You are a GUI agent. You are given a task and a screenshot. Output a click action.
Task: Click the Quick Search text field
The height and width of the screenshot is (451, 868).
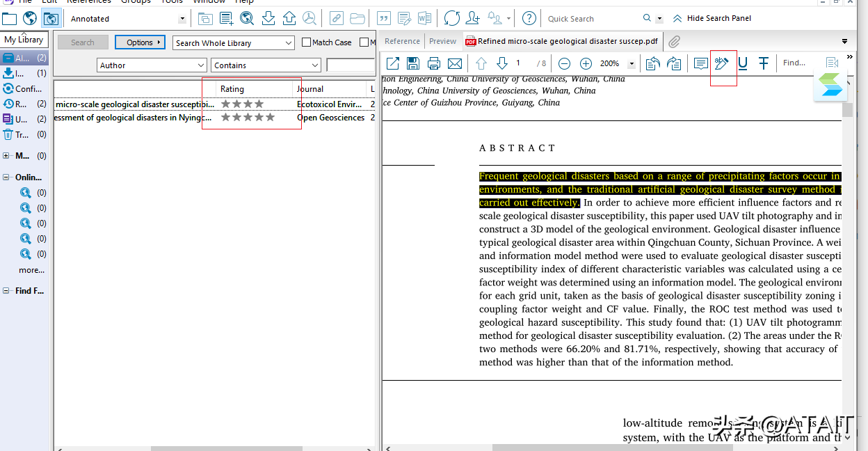click(x=593, y=19)
